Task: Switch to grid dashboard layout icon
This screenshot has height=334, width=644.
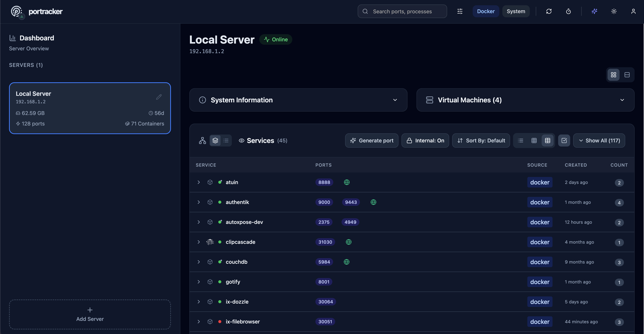Action: pyautogui.click(x=613, y=75)
